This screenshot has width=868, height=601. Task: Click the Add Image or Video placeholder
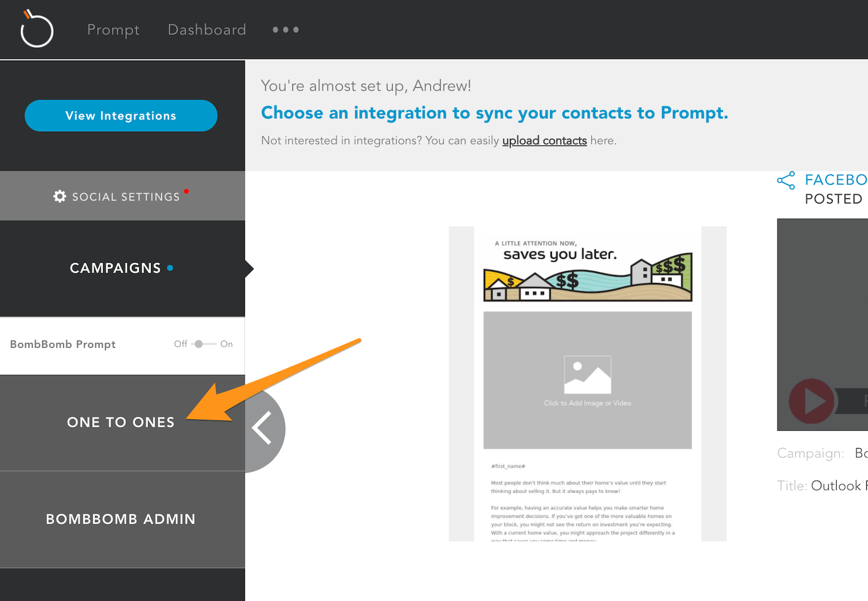(588, 380)
